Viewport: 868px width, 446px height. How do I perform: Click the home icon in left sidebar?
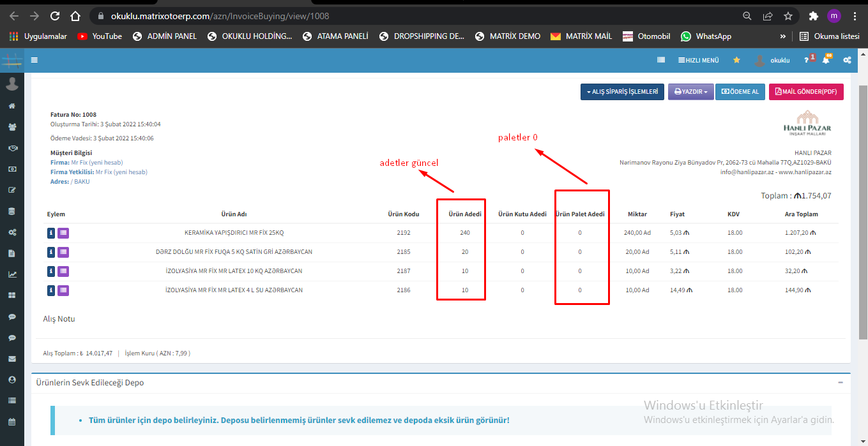[x=11, y=106]
